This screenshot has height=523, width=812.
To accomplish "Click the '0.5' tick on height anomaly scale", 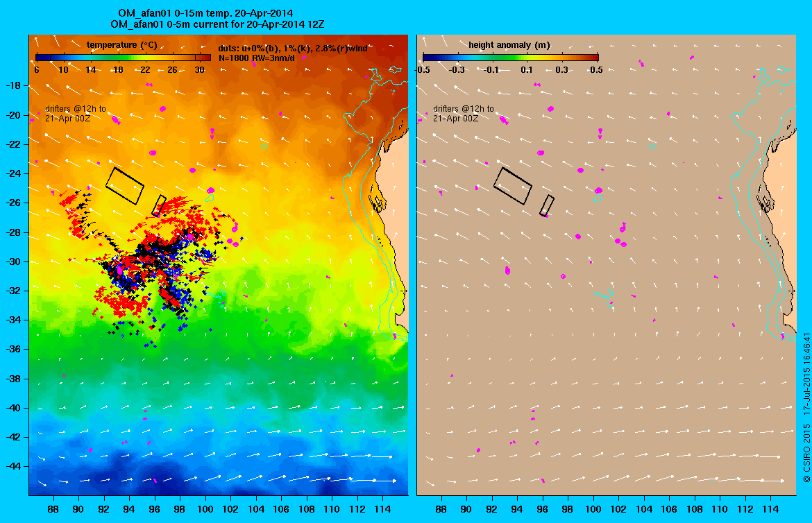I will (596, 70).
